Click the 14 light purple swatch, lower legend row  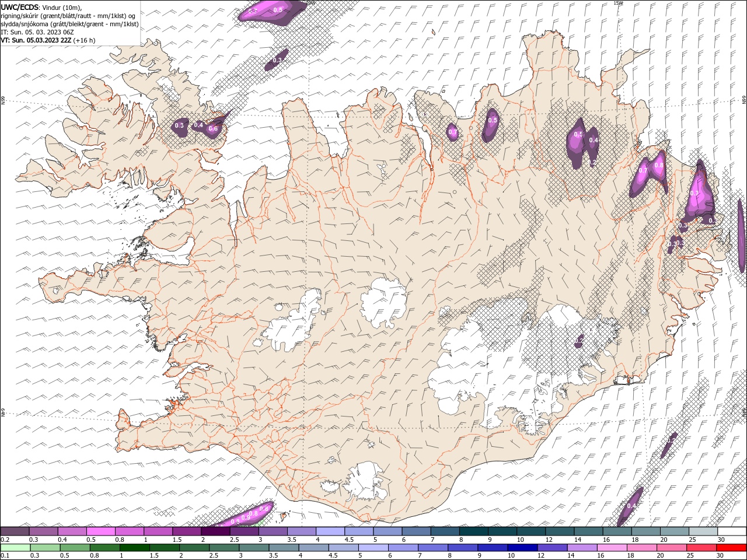point(582,548)
